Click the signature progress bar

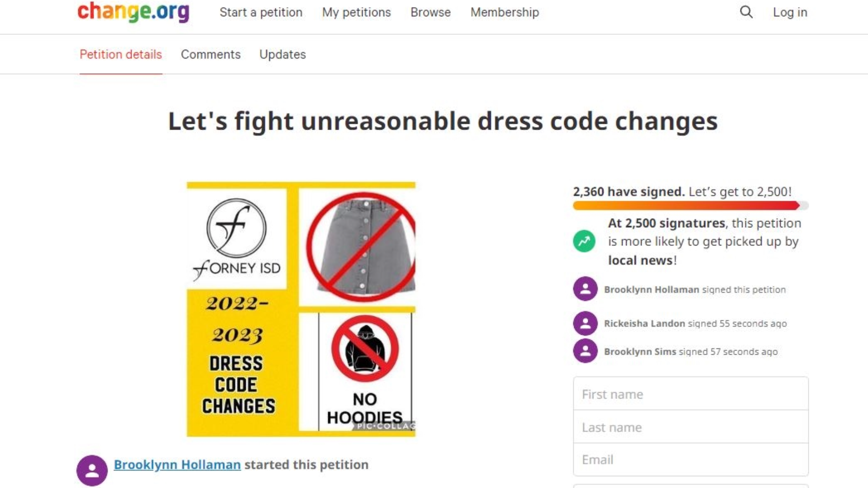[x=690, y=206]
